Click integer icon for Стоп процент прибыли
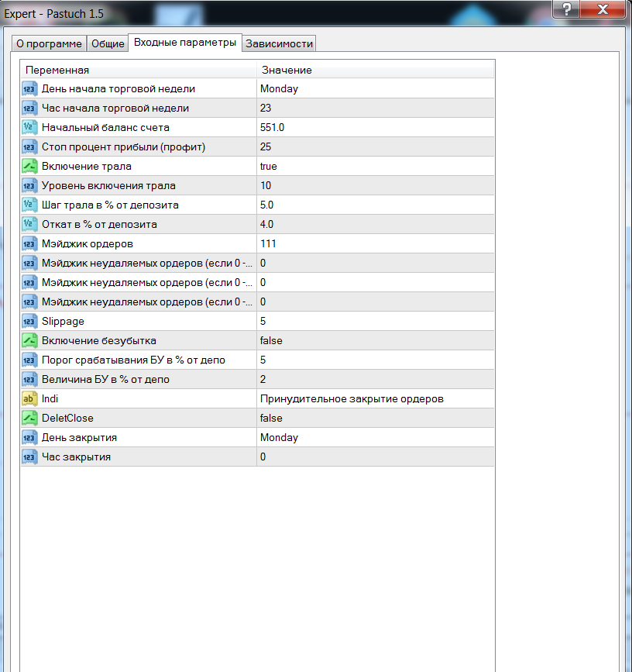632x672 pixels. 29,147
